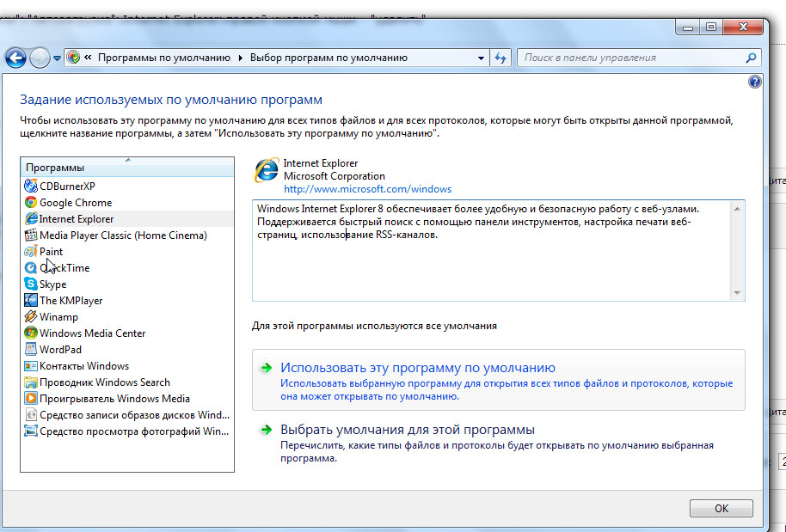Select Windows Media Center entry

click(x=127, y=333)
